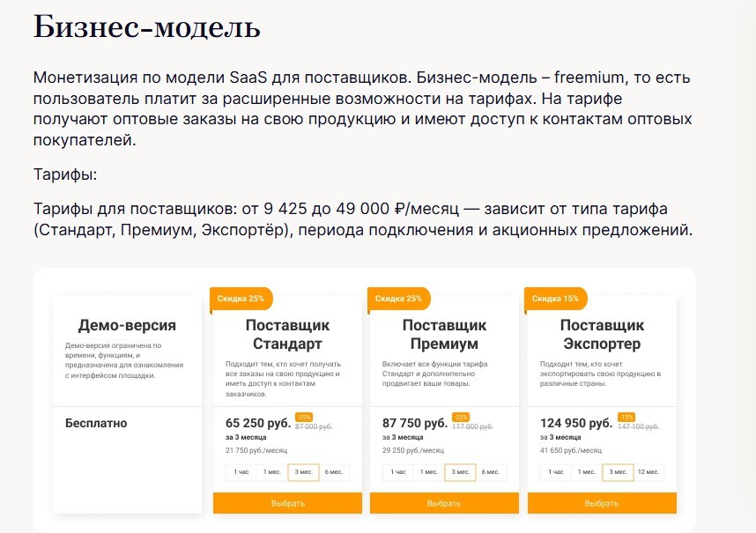Select 3 мес. period in Премиум plan
Screen dimensions: 756x533
point(460,472)
